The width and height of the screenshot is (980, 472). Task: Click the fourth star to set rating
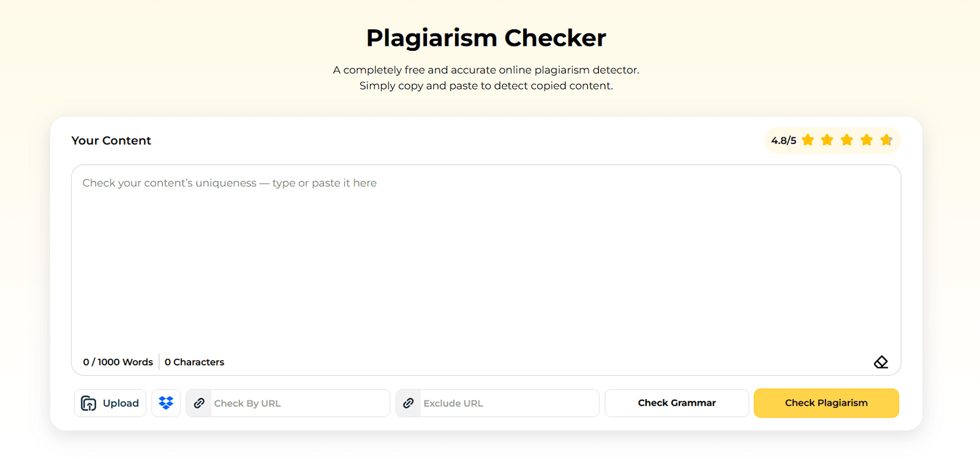[x=867, y=140]
